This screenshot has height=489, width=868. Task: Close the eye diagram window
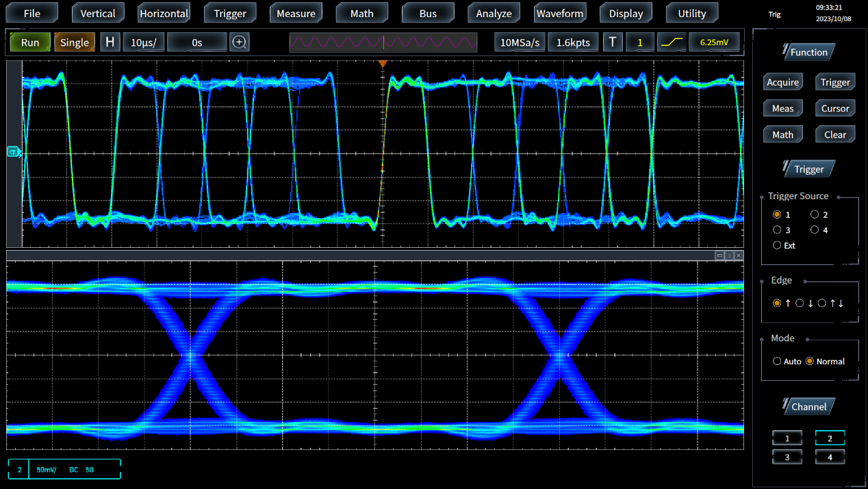(x=738, y=255)
